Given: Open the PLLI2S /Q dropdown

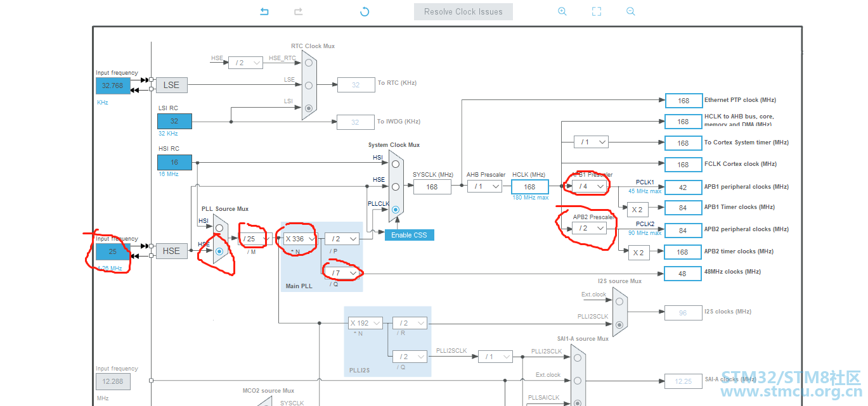Looking at the screenshot, I should (x=410, y=356).
